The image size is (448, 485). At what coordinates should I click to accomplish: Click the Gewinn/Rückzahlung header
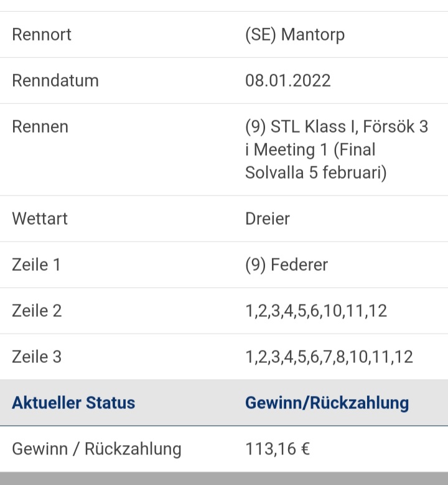[x=327, y=403]
